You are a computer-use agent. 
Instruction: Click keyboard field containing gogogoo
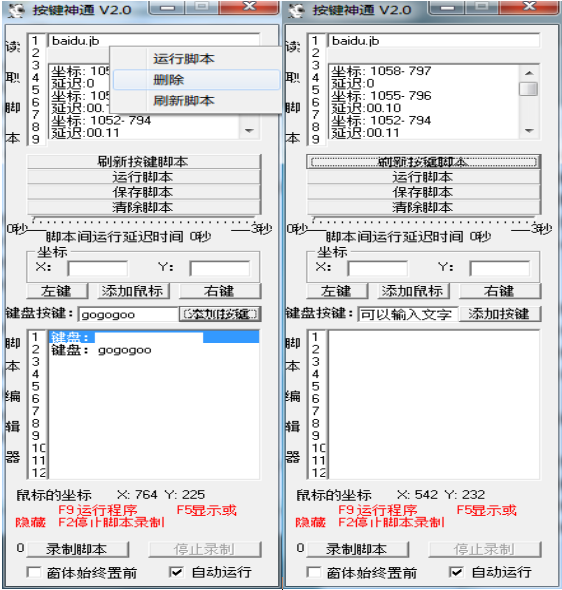pos(128,314)
